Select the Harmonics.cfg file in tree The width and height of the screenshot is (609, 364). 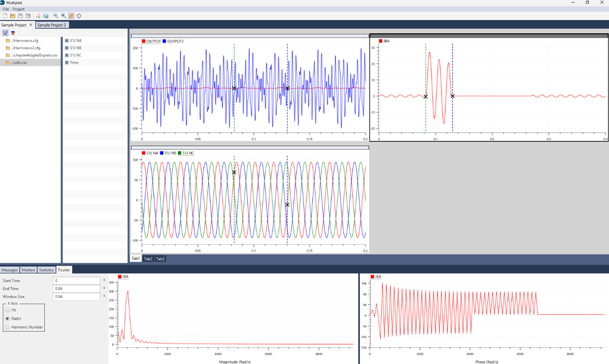(x=25, y=41)
